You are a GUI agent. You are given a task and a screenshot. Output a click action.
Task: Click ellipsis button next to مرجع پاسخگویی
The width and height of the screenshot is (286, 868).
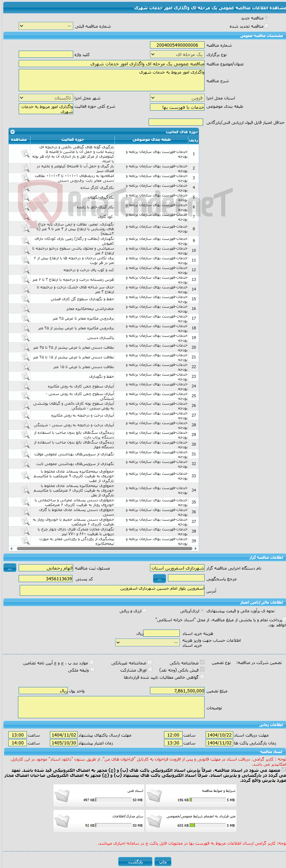tap(159, 579)
